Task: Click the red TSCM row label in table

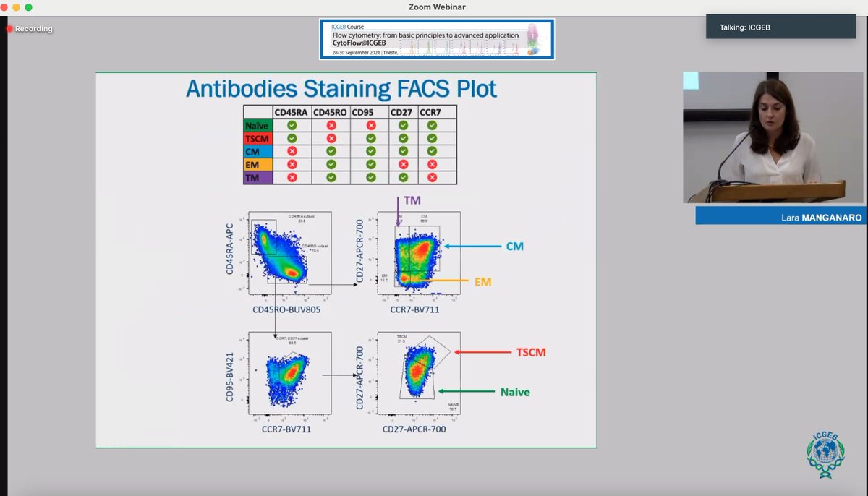Action: (258, 138)
